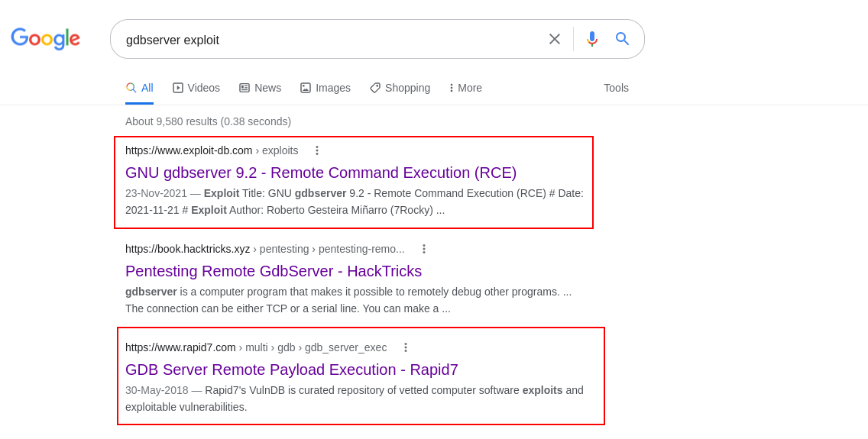The width and height of the screenshot is (868, 439).
Task: Click in the gdbserver exploit search field
Action: pos(329,40)
